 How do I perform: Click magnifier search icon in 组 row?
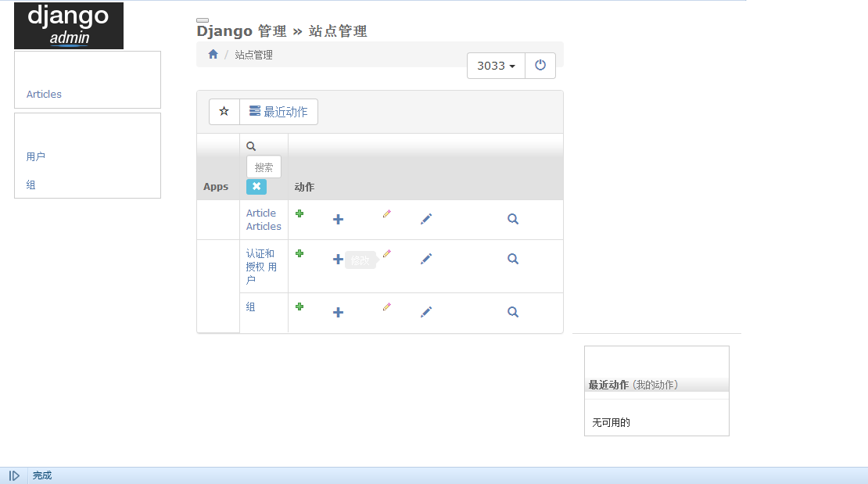pyautogui.click(x=513, y=312)
